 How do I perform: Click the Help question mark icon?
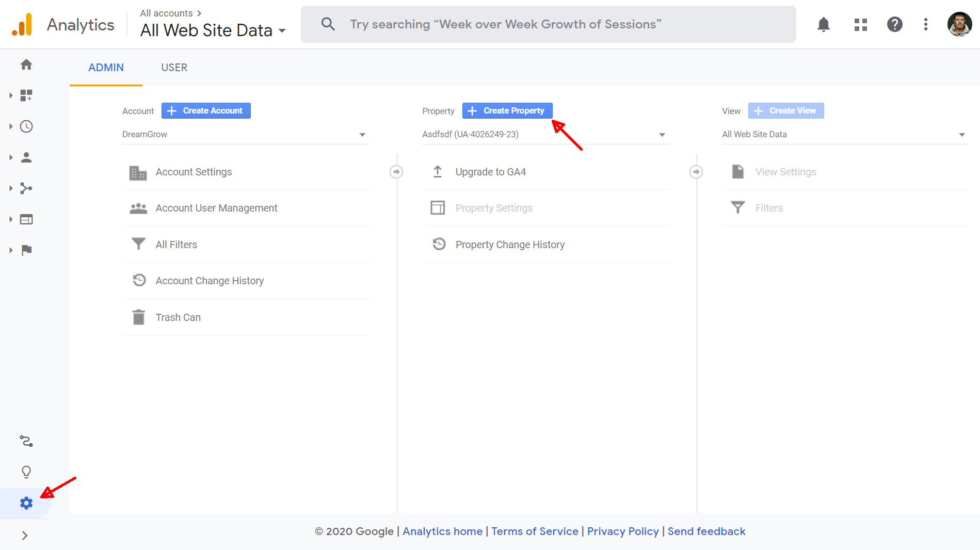(x=894, y=24)
